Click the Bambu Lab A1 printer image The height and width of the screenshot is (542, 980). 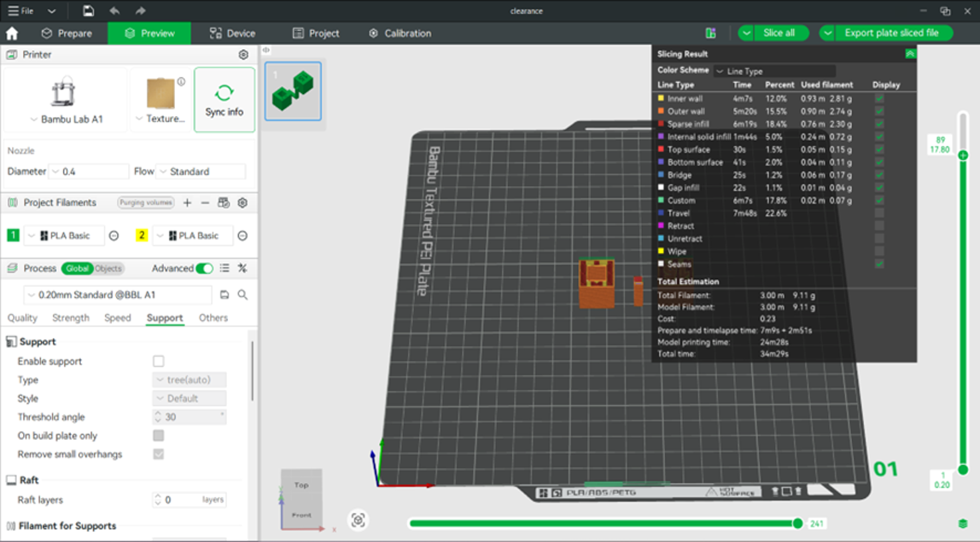tap(64, 91)
